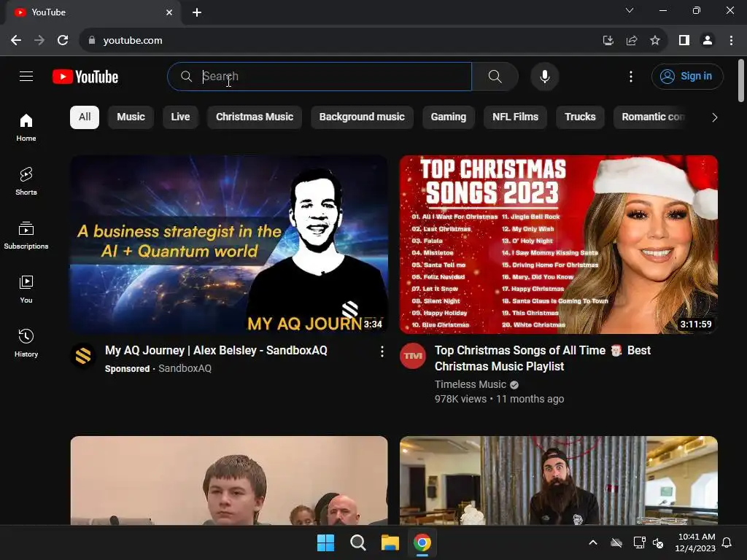The width and height of the screenshot is (747, 560).
Task: Select the Music filter chip
Action: (131, 117)
